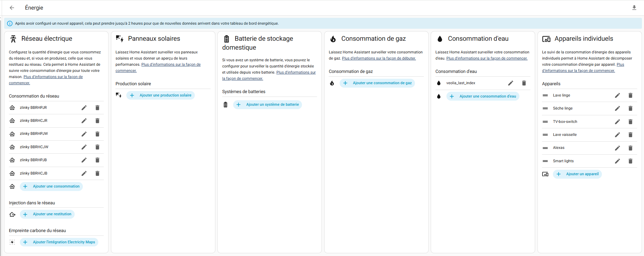This screenshot has height=256, width=644.
Task: Add a gas consumption source
Action: [377, 83]
